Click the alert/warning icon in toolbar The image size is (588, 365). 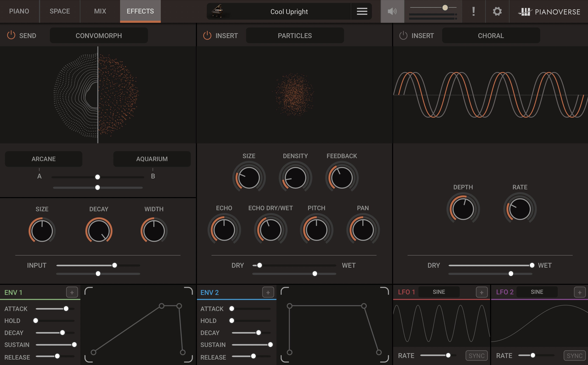click(473, 11)
